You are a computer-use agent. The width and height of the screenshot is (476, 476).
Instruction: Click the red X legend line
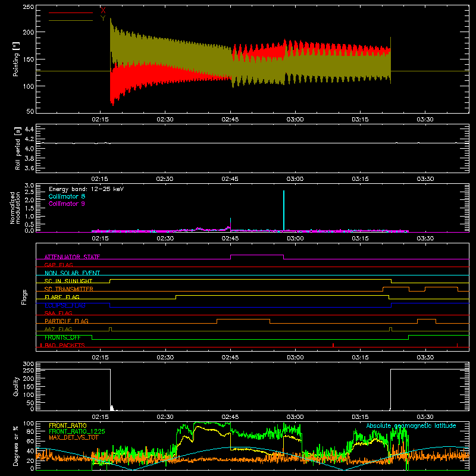pyautogui.click(x=70, y=12)
